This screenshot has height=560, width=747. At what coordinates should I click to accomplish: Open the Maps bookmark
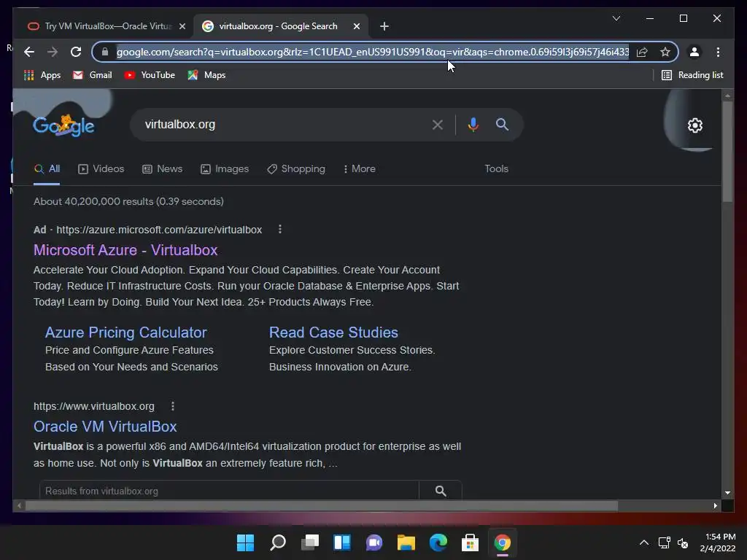click(206, 75)
